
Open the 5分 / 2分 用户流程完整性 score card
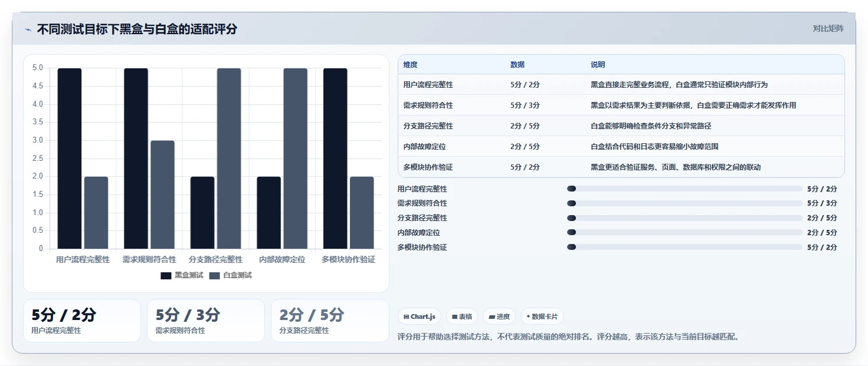tap(82, 321)
